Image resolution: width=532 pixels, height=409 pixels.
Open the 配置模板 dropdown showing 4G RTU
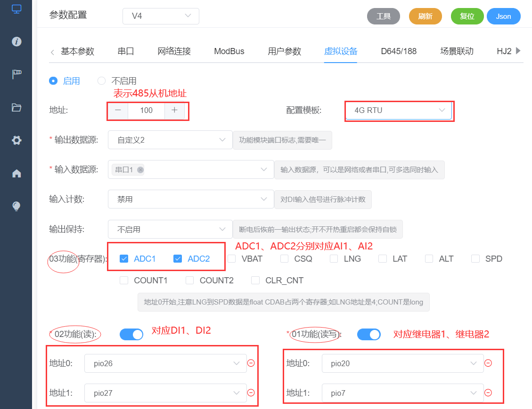click(x=399, y=111)
